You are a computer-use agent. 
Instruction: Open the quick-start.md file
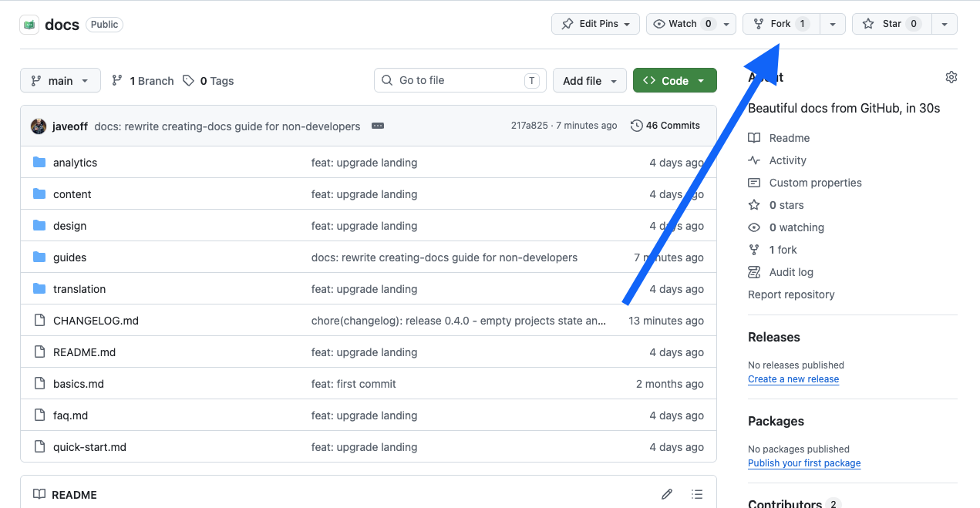[x=89, y=447]
